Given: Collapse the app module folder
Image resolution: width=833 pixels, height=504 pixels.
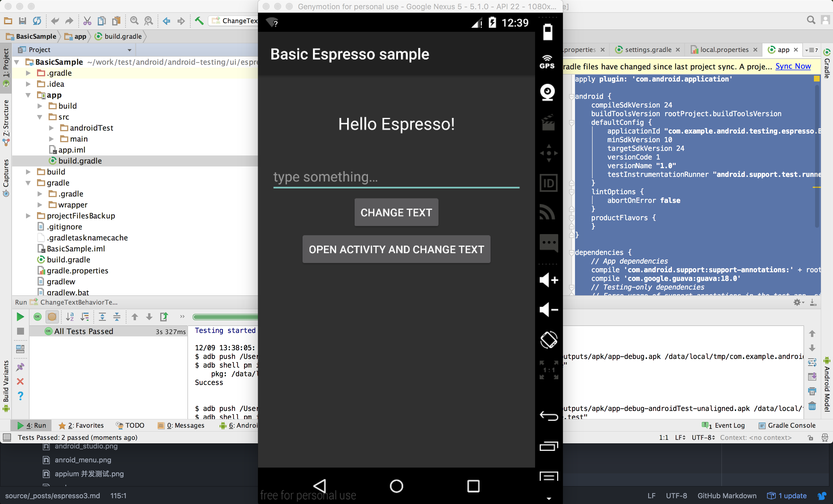Looking at the screenshot, I should point(28,95).
